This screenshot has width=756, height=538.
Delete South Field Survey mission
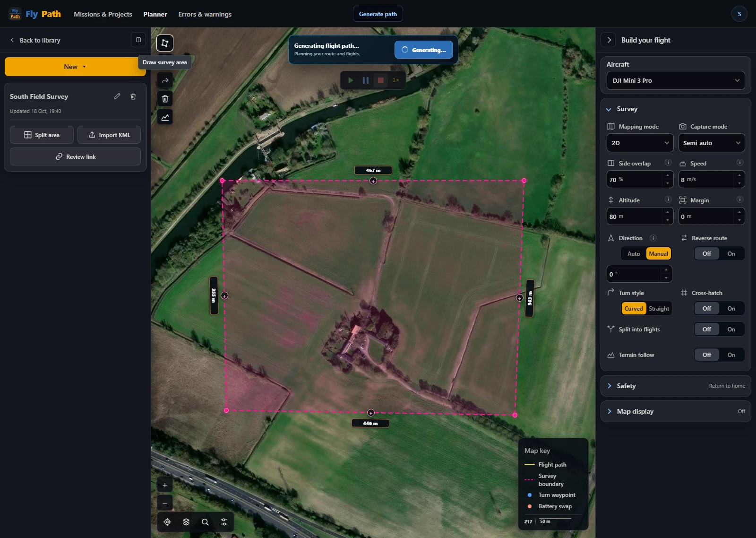[133, 96]
